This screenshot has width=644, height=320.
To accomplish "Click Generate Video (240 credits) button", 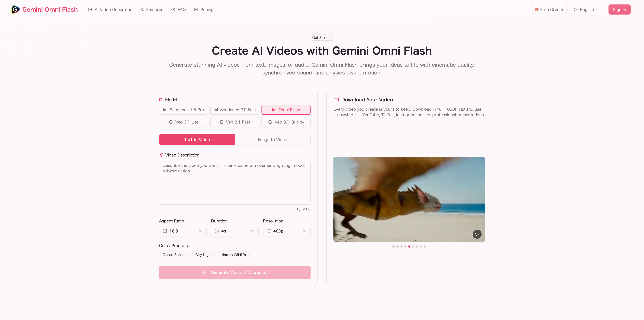I will click(235, 272).
